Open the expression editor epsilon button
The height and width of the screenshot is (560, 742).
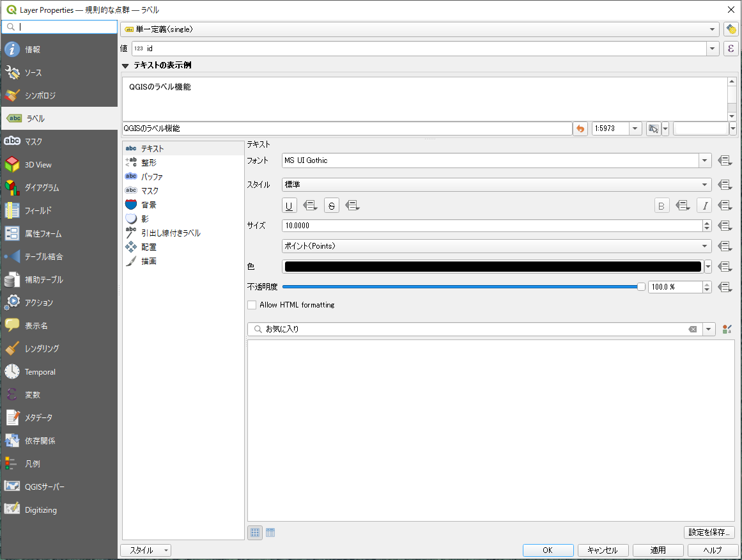(730, 49)
